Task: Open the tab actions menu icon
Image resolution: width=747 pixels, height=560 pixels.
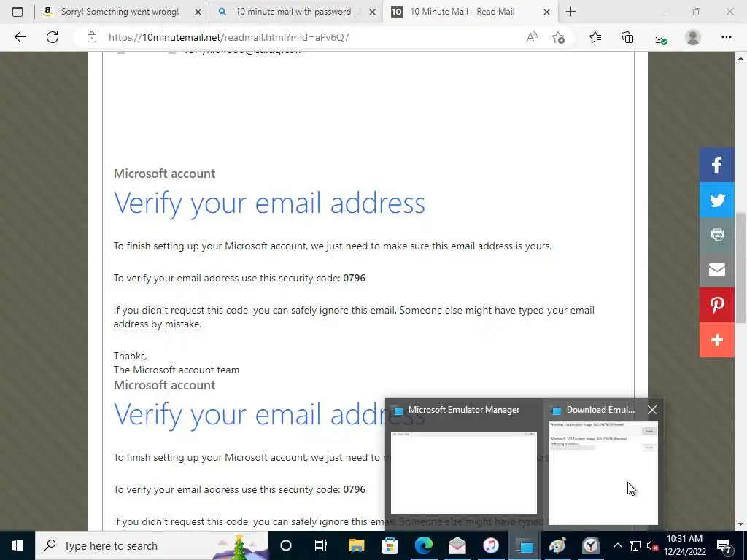Action: [18, 12]
